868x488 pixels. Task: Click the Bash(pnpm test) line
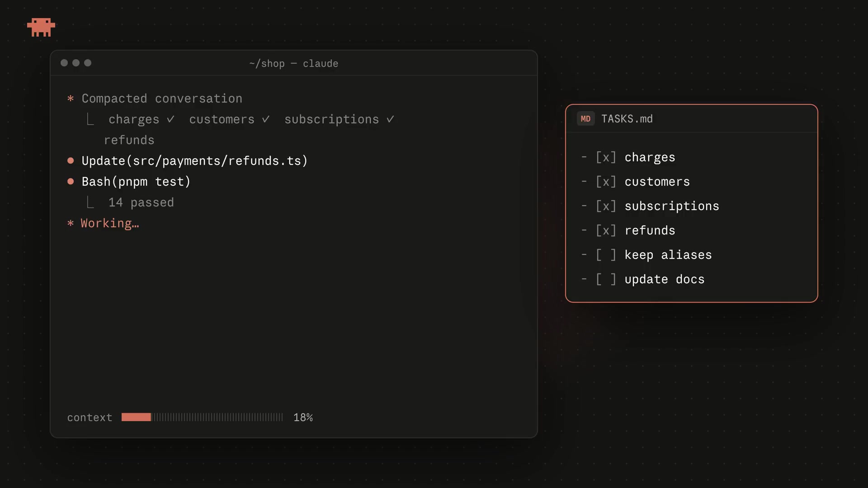(136, 182)
